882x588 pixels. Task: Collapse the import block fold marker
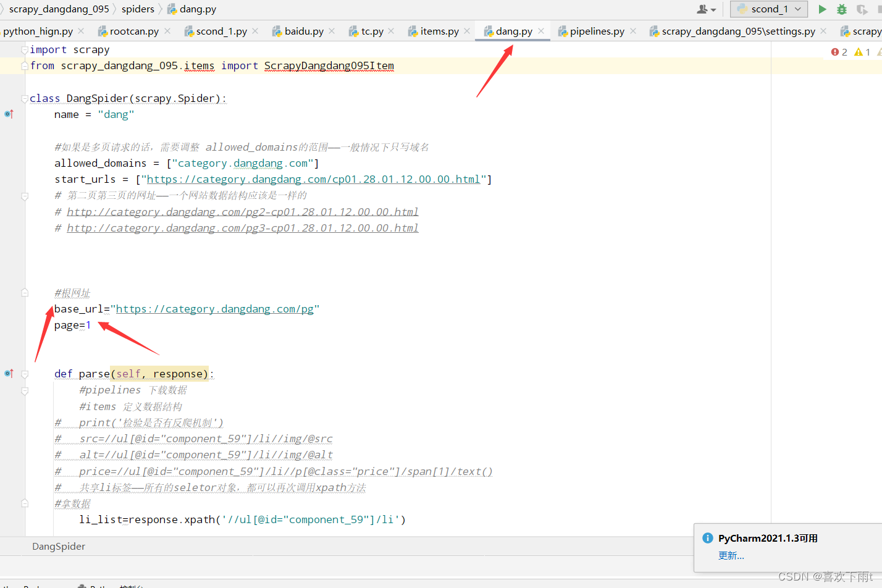point(25,49)
